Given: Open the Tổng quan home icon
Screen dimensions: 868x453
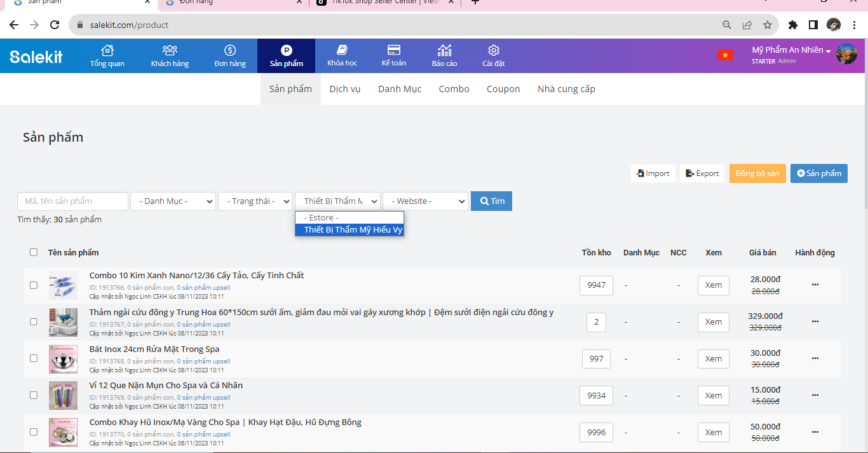Looking at the screenshot, I should pos(107,51).
